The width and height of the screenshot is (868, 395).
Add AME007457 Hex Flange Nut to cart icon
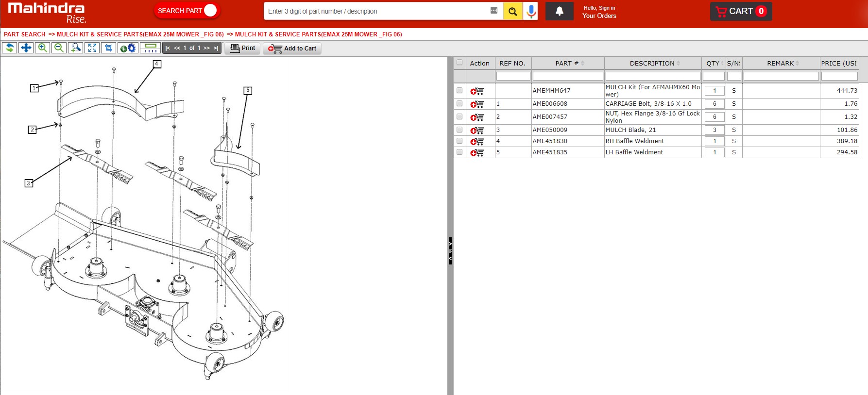pos(477,117)
